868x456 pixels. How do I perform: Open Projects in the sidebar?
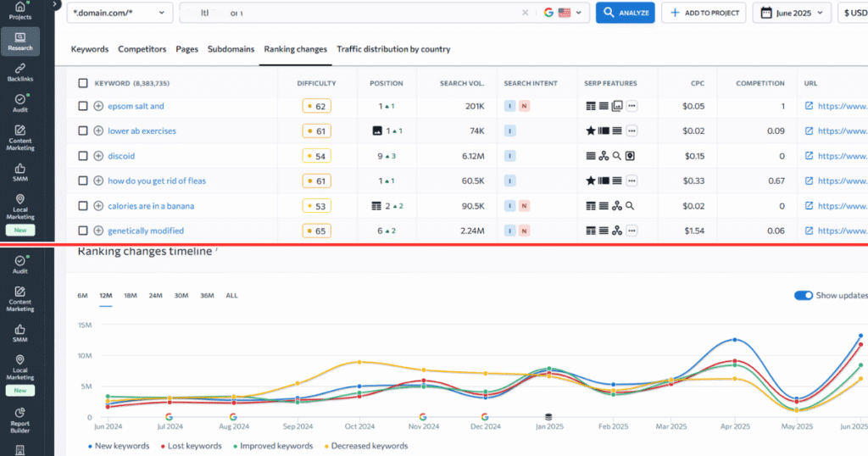[20, 10]
